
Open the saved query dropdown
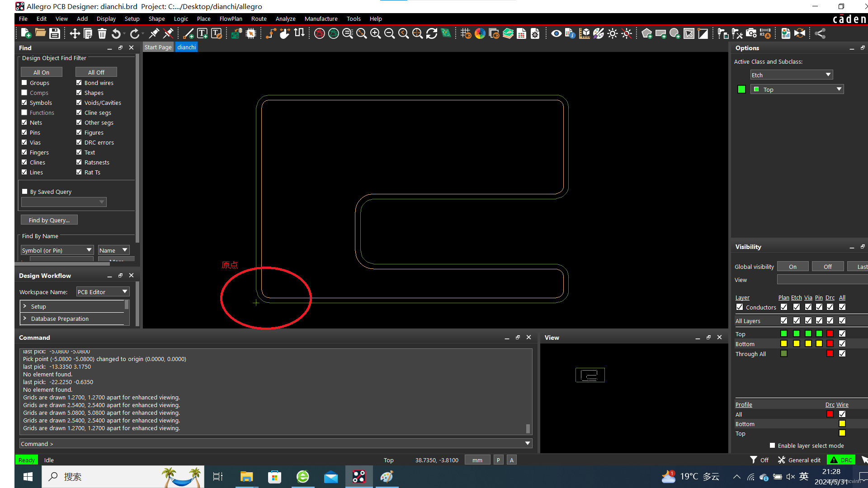(64, 202)
